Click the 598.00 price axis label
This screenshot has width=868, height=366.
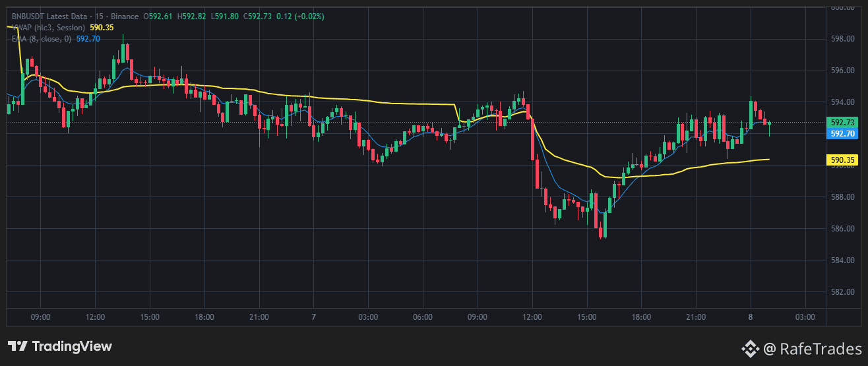tap(842, 38)
